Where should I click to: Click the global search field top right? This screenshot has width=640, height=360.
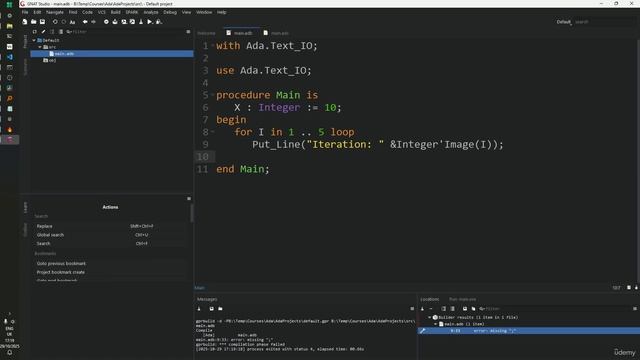(x=605, y=22)
